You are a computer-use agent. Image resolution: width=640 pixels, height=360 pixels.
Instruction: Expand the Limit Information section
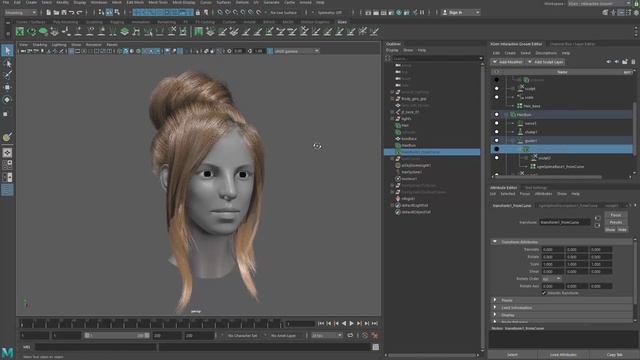495,308
